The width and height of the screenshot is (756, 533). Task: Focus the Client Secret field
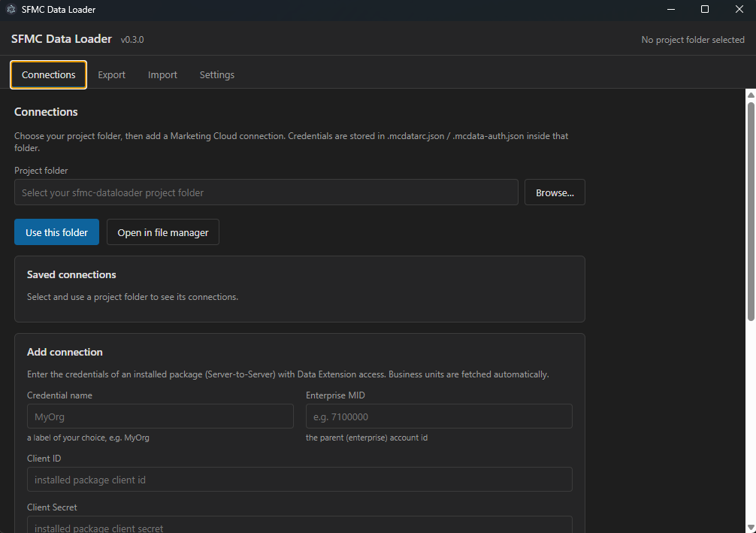coord(299,525)
